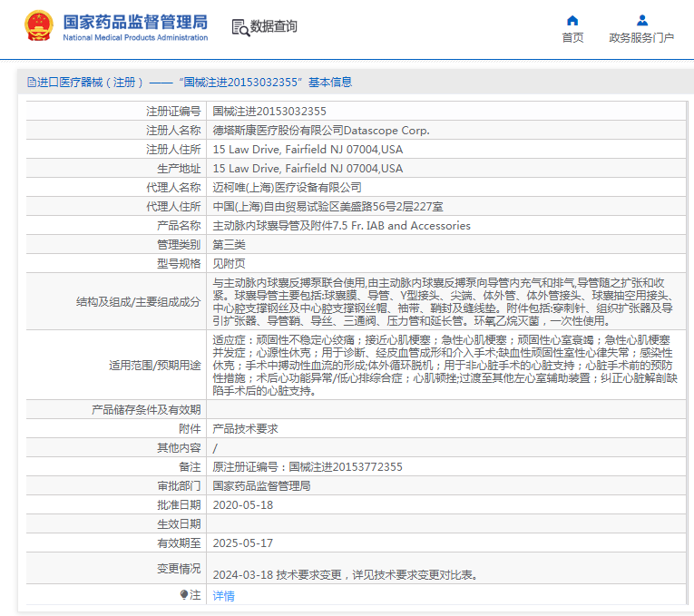
Task: Click the national emblem logo
Action: pyautogui.click(x=38, y=25)
